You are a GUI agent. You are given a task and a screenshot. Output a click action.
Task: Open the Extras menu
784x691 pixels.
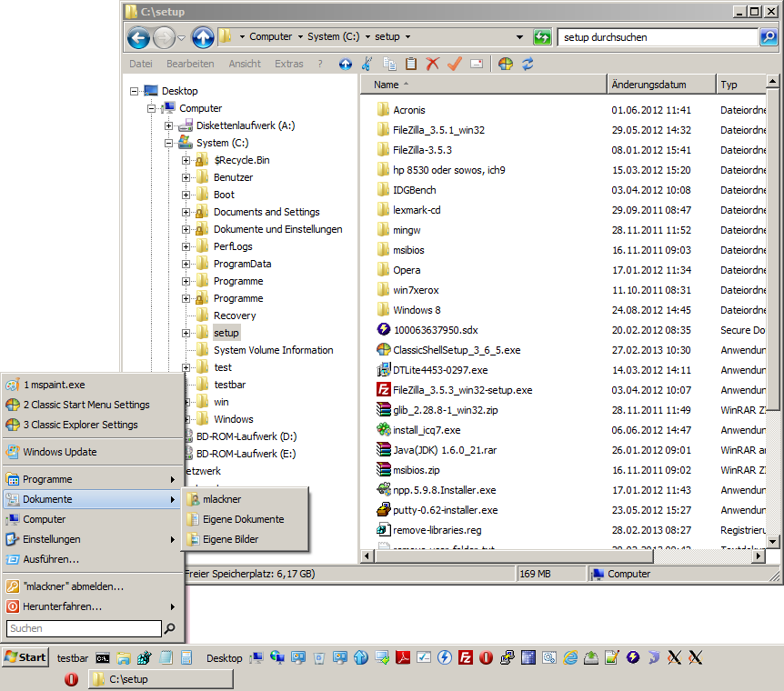(x=288, y=63)
